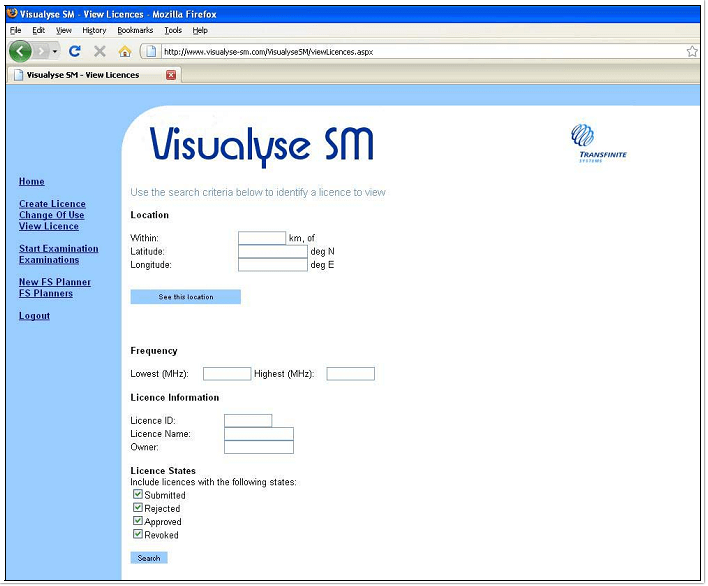Viewport: 708px width, 586px height.
Task: Toggle the Revoked state checkbox
Action: click(138, 535)
